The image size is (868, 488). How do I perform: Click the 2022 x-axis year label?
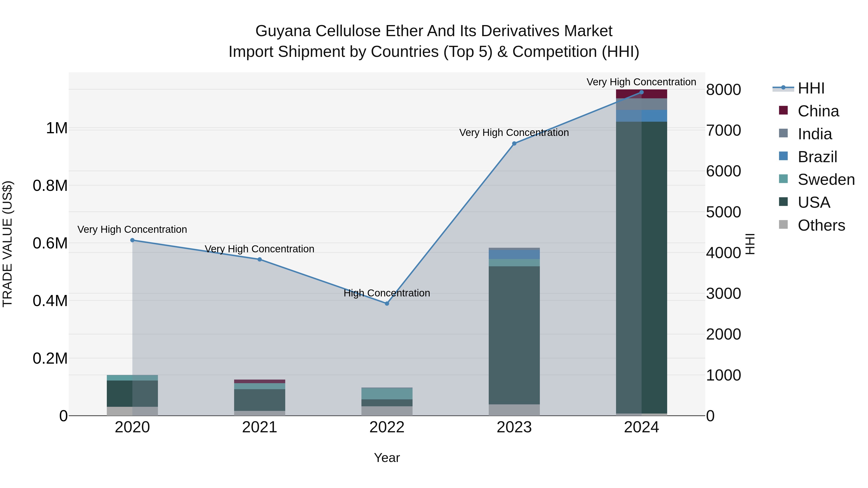click(387, 427)
